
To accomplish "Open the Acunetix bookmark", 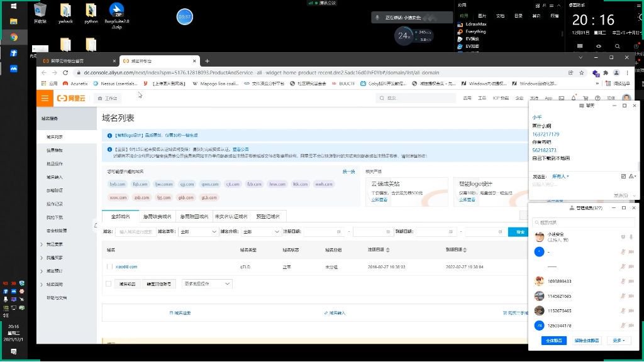I will (x=75, y=84).
